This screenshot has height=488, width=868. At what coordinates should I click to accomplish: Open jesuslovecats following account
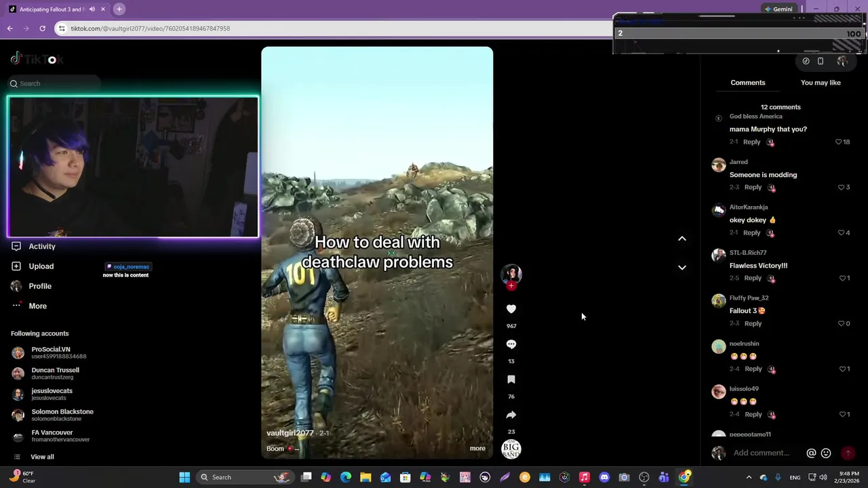tap(44, 394)
